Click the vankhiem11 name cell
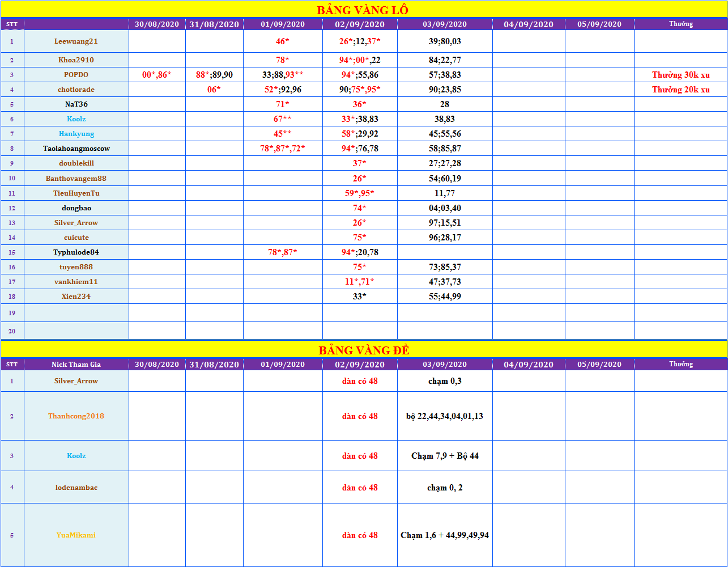728x567 pixels. (x=76, y=282)
